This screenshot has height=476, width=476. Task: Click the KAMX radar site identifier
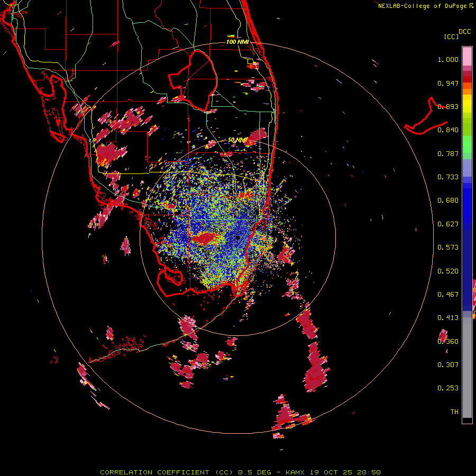coord(296,472)
